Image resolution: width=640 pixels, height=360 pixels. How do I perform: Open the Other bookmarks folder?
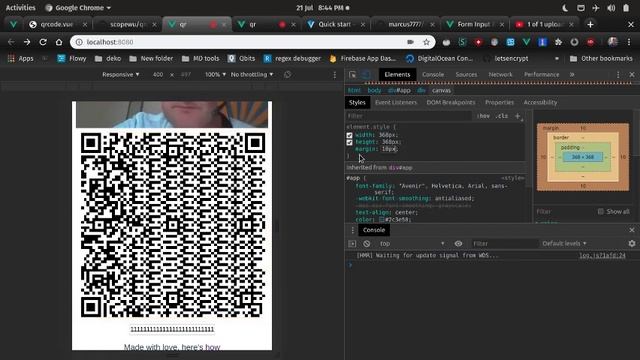[601, 59]
